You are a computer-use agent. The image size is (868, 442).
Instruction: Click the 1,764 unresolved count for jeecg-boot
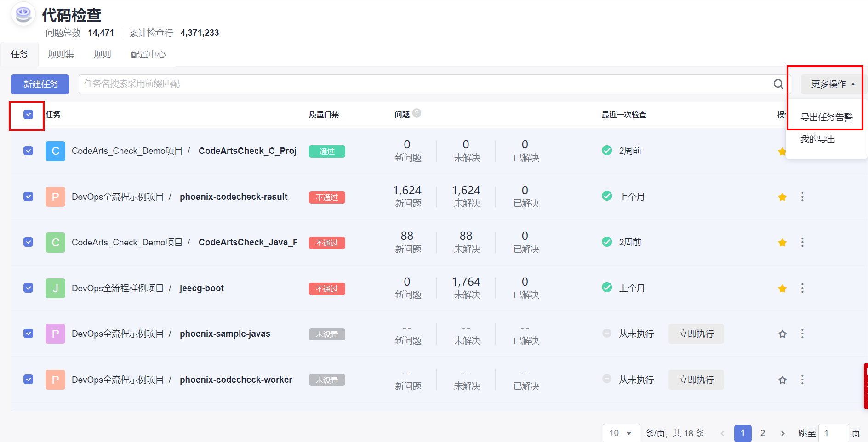click(x=466, y=282)
